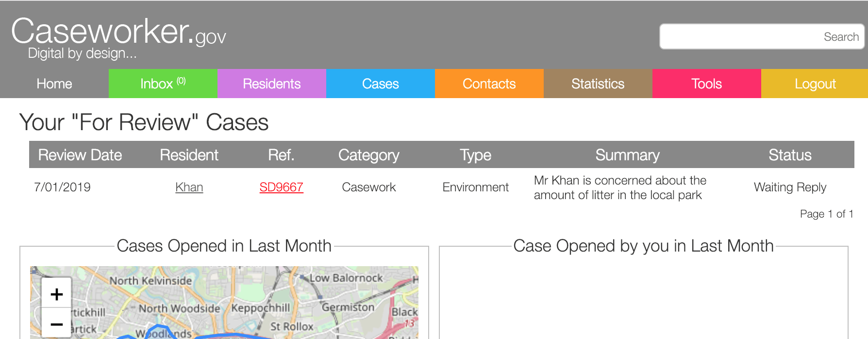Open the Inbox tab
868x339 pixels.
point(163,84)
